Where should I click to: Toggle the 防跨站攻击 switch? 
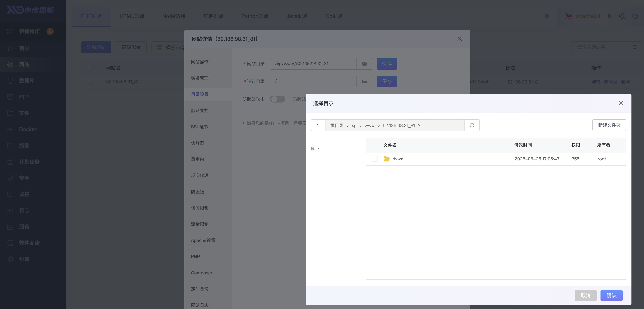pos(277,99)
